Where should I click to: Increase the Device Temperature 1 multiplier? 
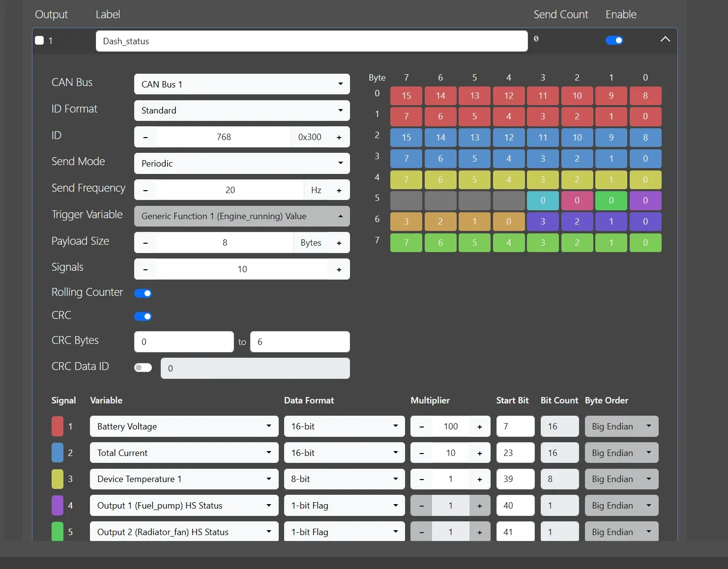480,479
